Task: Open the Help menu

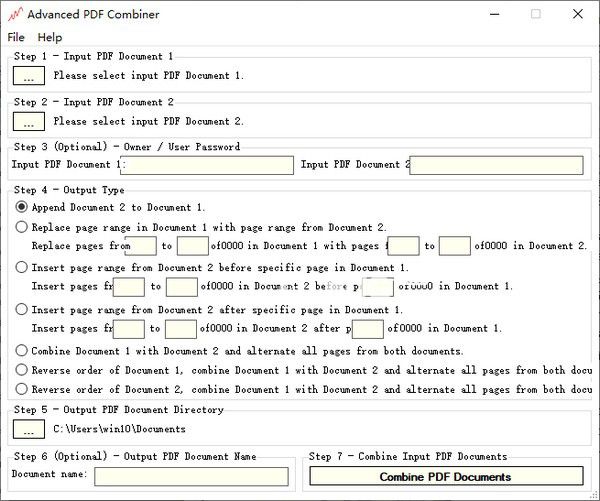Action: point(50,37)
